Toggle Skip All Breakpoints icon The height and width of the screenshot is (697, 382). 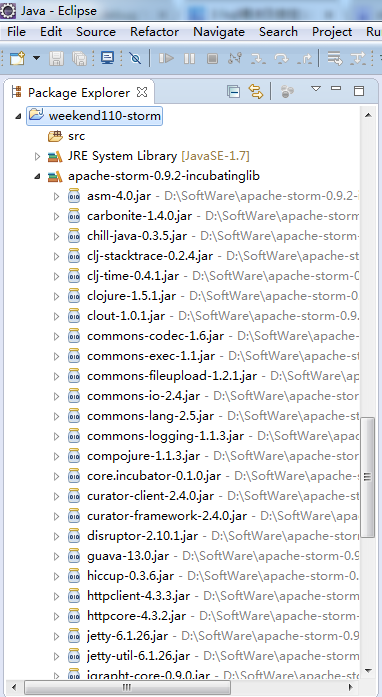tap(135, 58)
